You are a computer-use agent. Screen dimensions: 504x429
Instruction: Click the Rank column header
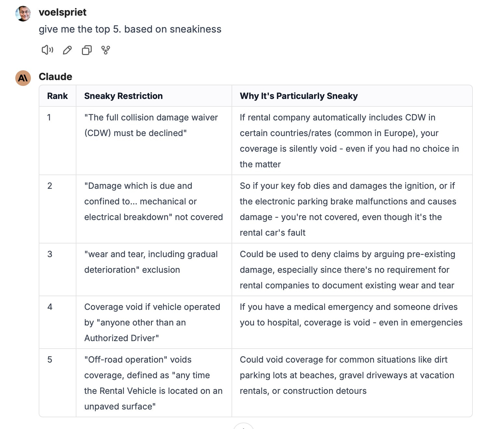[58, 96]
